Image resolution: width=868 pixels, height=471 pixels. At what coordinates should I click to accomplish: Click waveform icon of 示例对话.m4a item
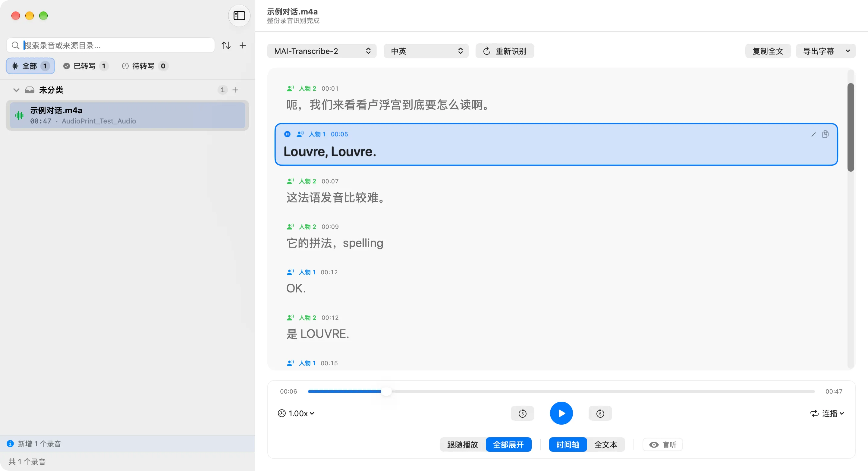click(19, 115)
